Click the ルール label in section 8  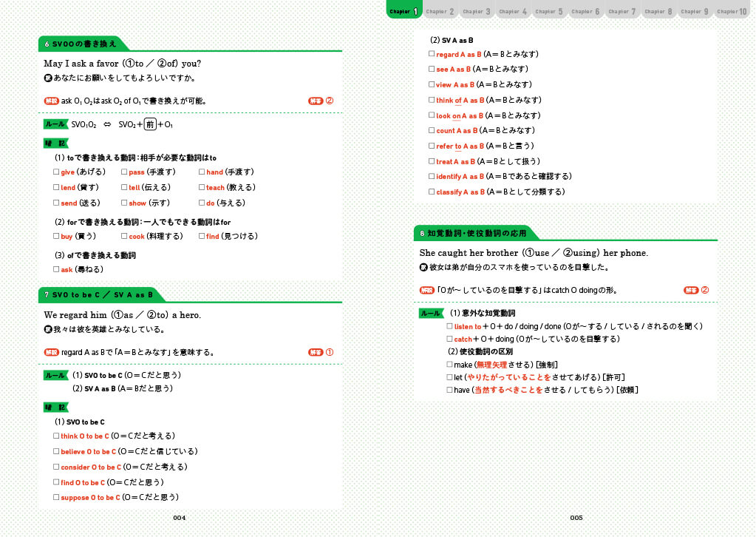430,314
